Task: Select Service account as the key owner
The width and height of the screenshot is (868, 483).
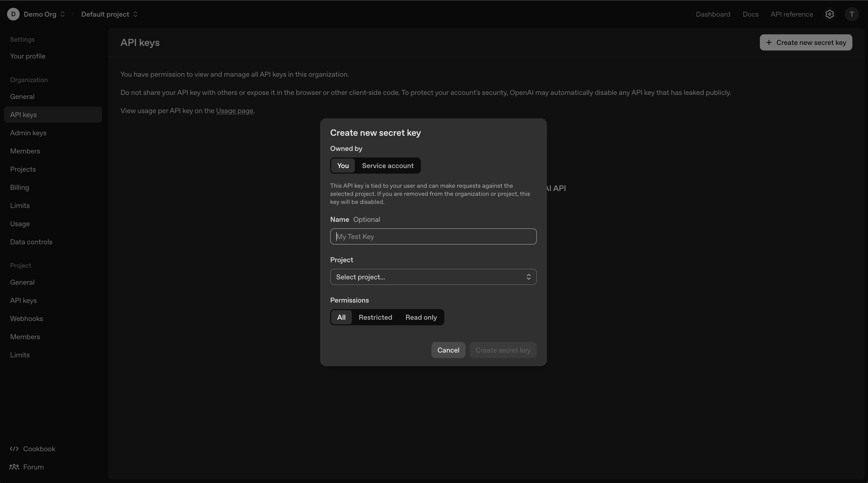Action: 388,166
